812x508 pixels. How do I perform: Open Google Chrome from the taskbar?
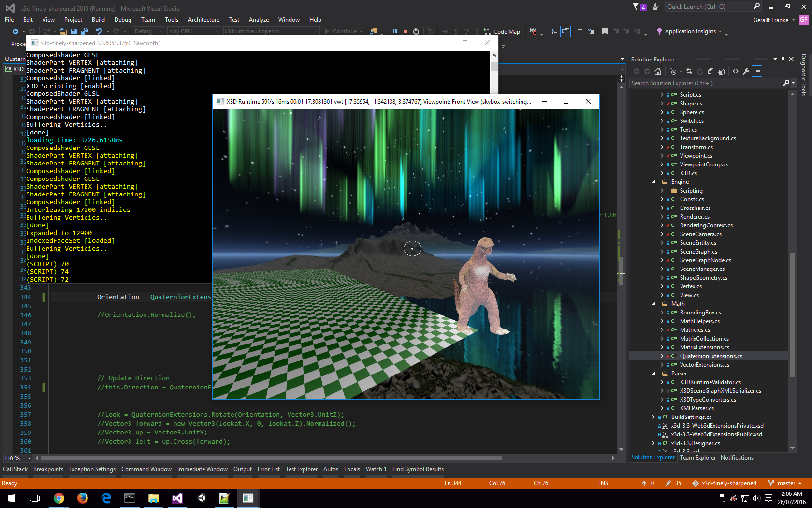pyautogui.click(x=59, y=498)
